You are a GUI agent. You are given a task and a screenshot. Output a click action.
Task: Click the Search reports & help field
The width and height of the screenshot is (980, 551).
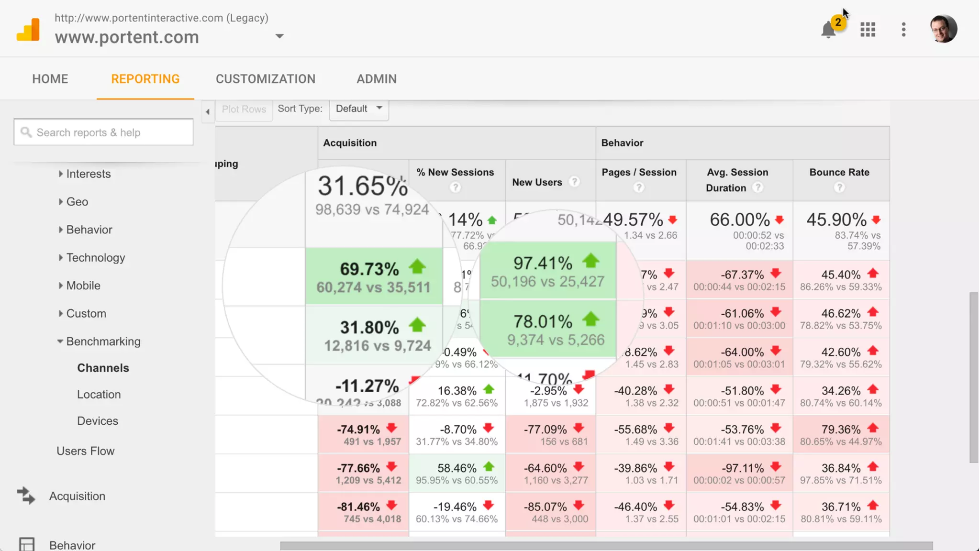103,132
